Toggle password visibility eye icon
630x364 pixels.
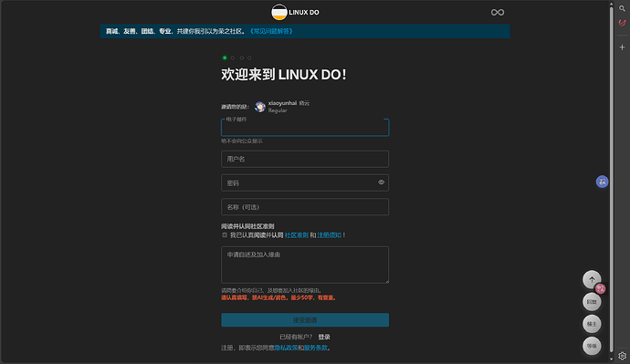[x=381, y=182]
